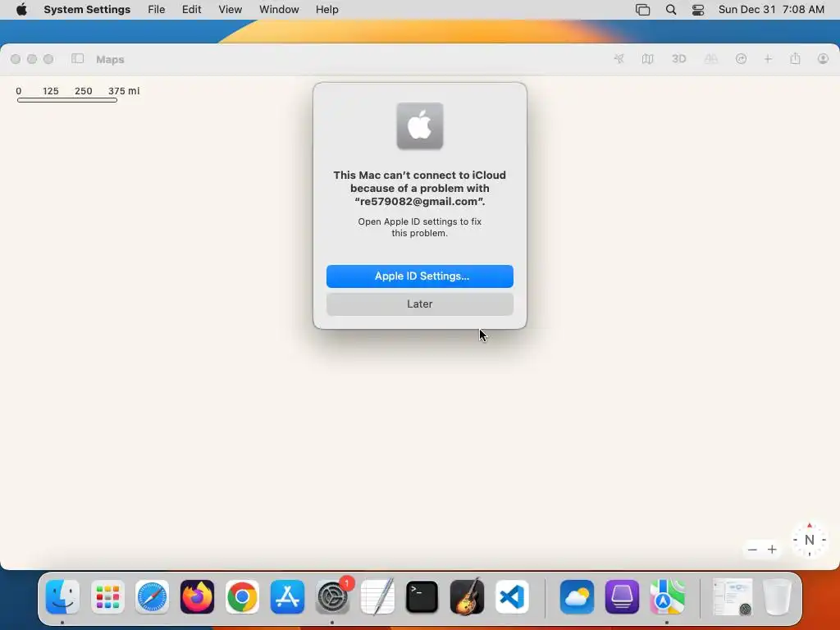Dismiss the iCloud dialog with Later
840x630 pixels.
click(x=419, y=304)
